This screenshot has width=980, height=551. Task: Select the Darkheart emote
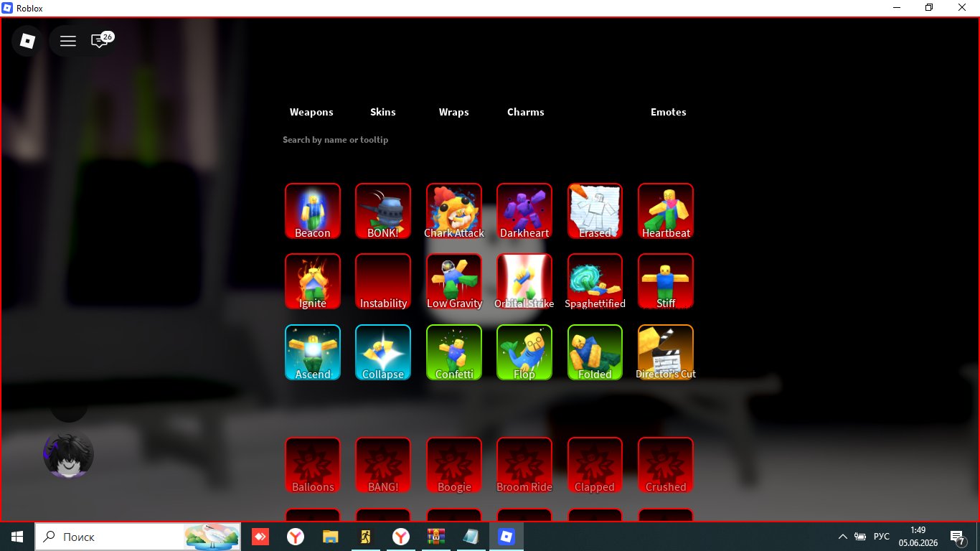tap(524, 211)
